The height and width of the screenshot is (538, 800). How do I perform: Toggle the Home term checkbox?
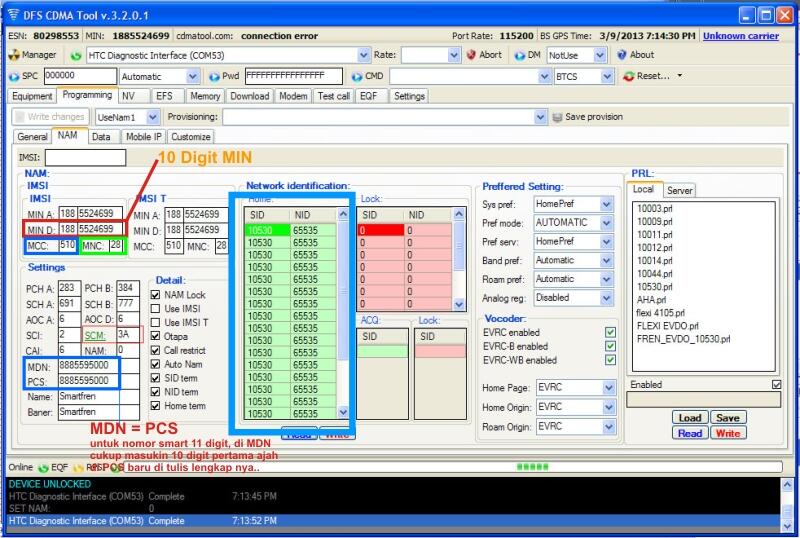pyautogui.click(x=156, y=405)
